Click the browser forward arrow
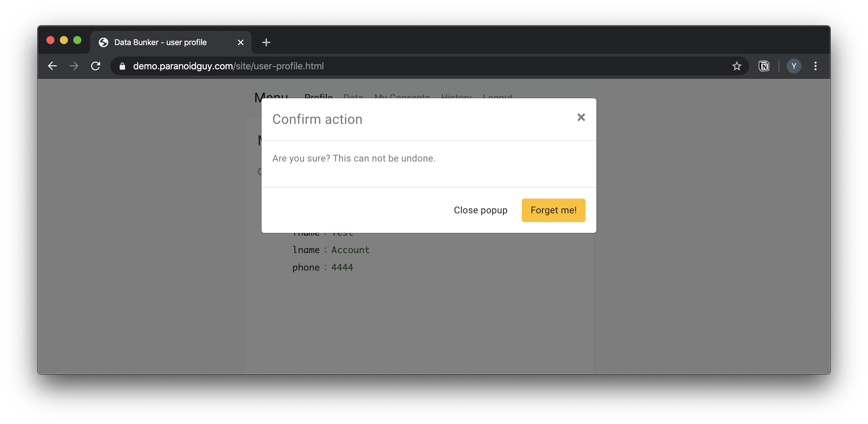 click(x=74, y=66)
